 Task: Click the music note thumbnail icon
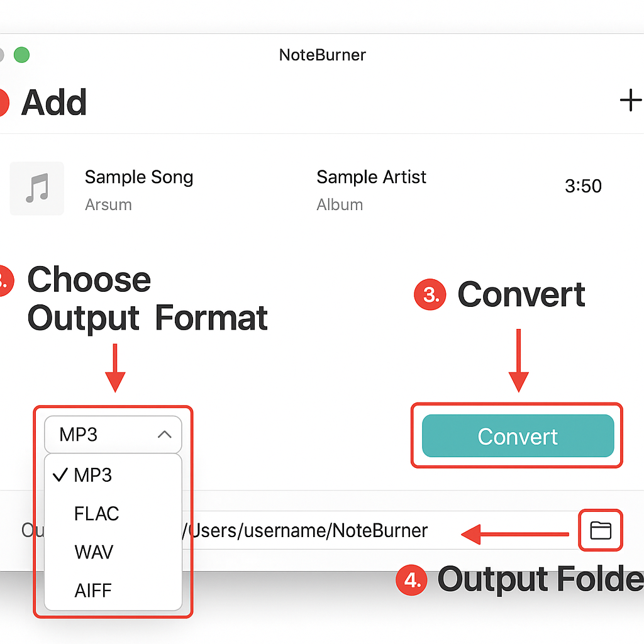tap(36, 188)
